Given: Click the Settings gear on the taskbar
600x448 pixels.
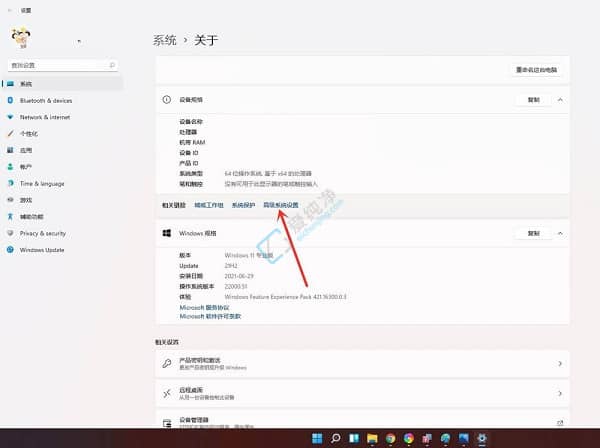Looking at the screenshot, I should (x=482, y=438).
